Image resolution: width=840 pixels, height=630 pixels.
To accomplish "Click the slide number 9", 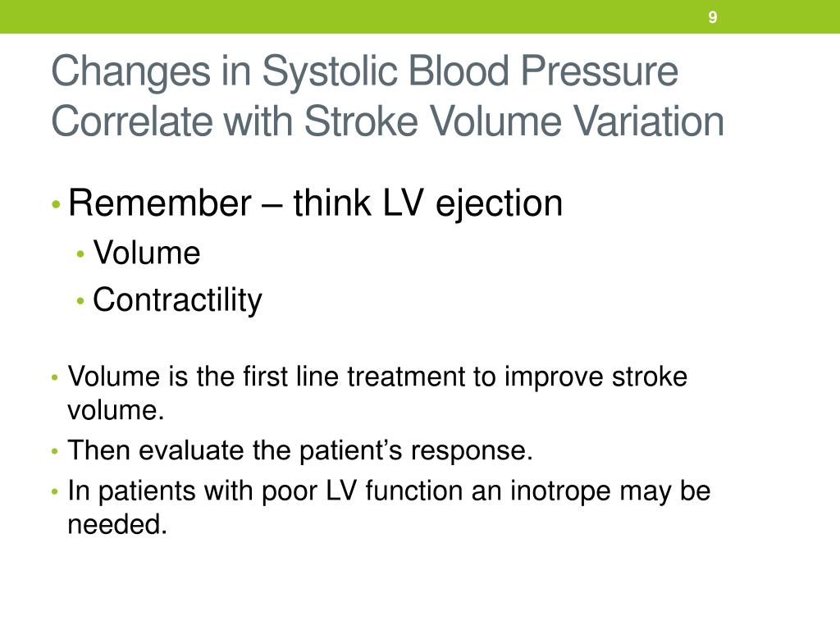I will [x=713, y=17].
